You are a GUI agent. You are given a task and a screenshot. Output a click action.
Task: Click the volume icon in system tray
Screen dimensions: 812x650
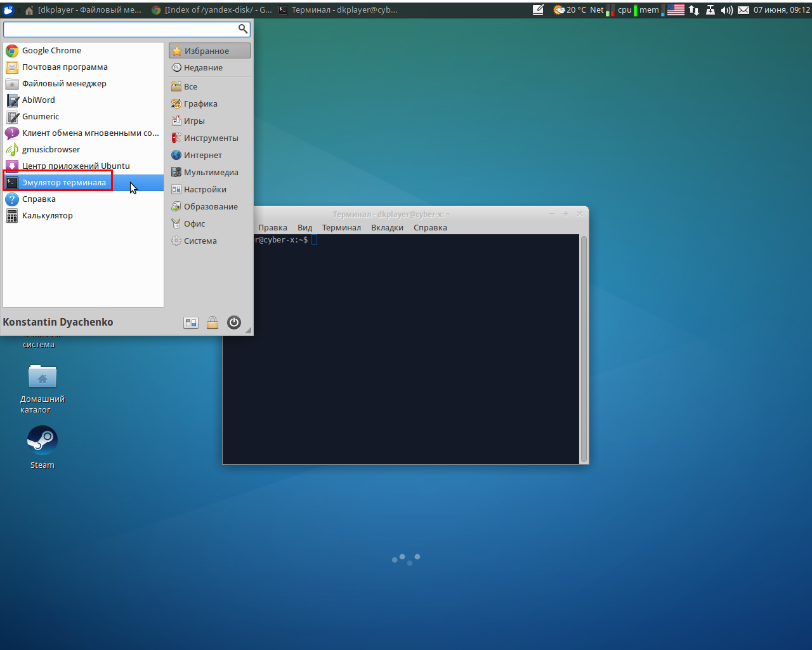[727, 10]
